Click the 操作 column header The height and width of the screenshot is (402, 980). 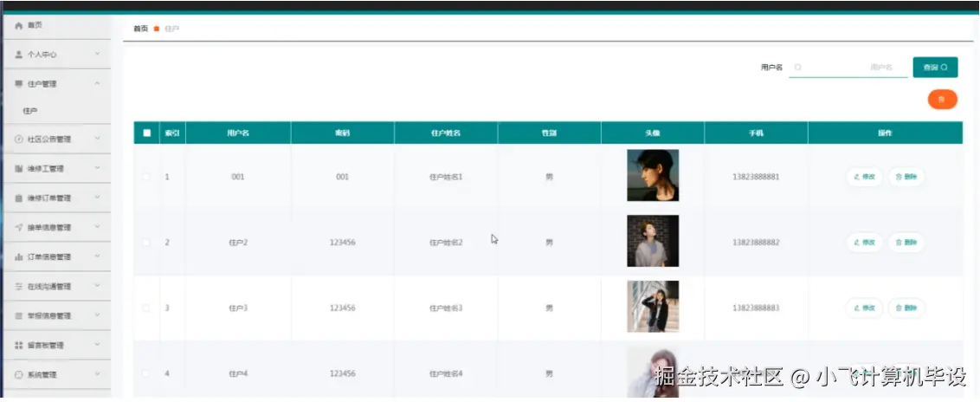[x=885, y=133]
